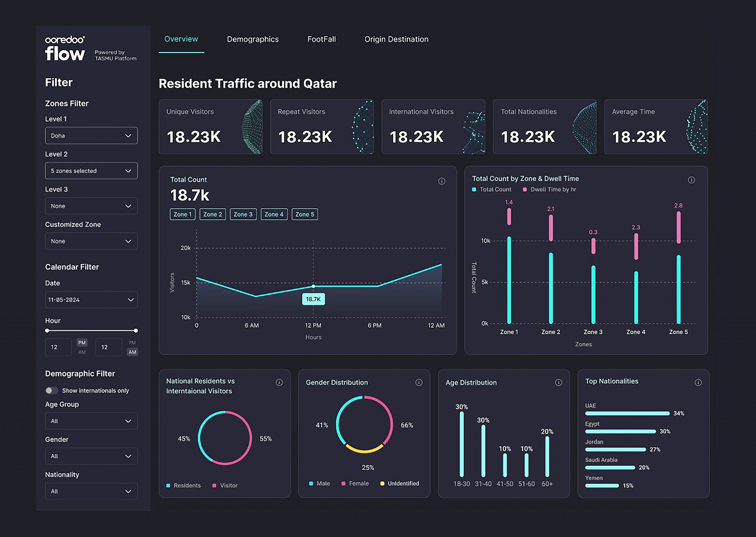This screenshot has height=537, width=756.
Task: Click the Male legend marker
Action: click(311, 484)
